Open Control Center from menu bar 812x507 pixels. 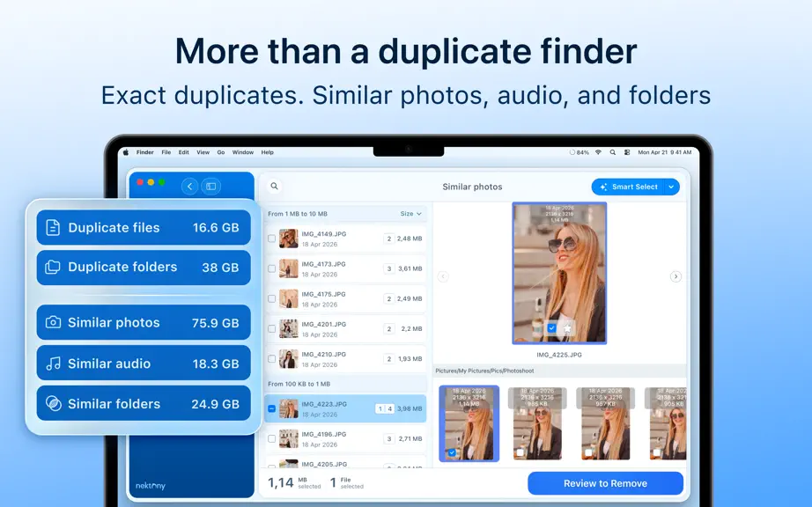point(627,152)
